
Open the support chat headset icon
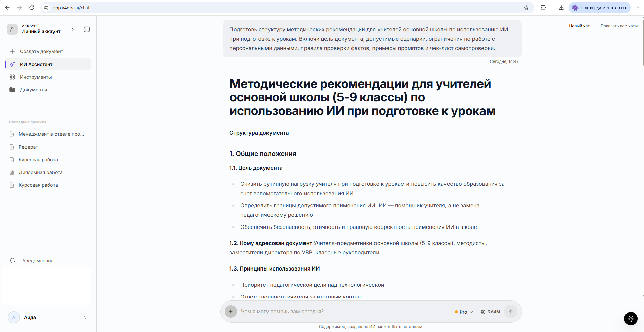click(631, 319)
